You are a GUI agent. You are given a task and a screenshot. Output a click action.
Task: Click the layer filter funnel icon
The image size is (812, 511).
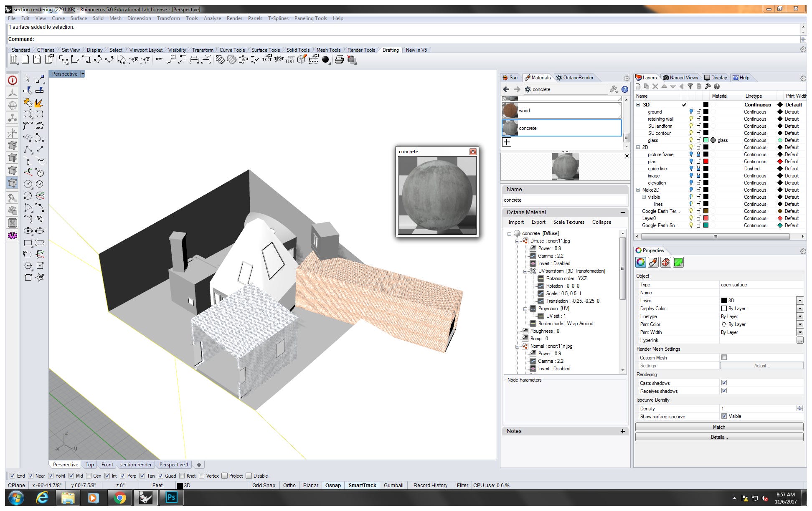pos(690,86)
